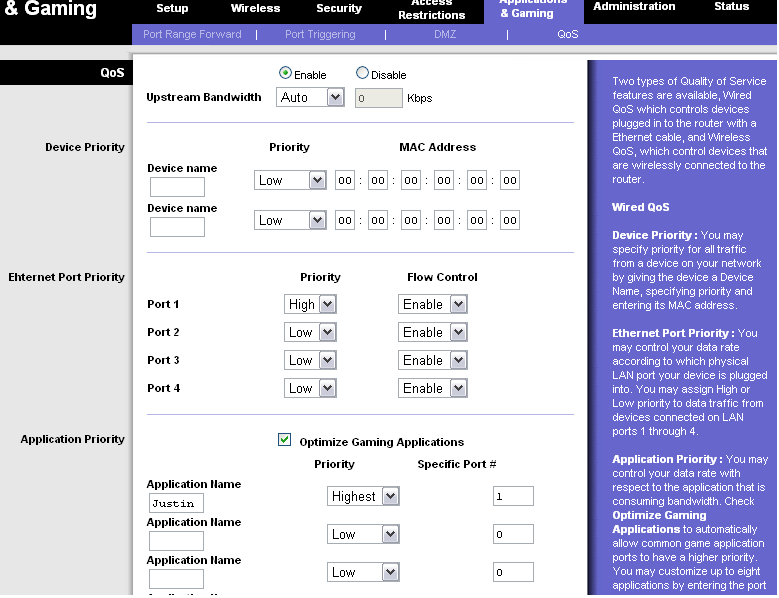Viewport: 779px width, 598px height.
Task: Open the Status tab
Action: (731, 6)
